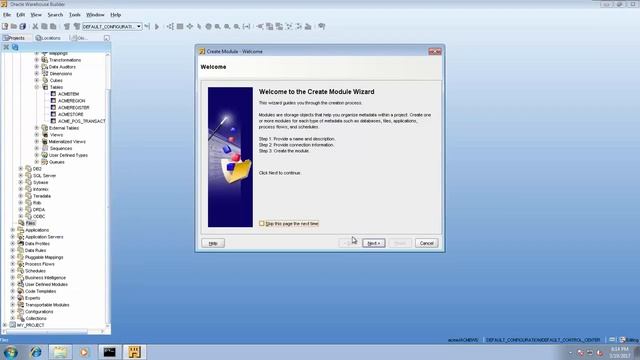
Task: Open the File menu
Action: [7, 15]
